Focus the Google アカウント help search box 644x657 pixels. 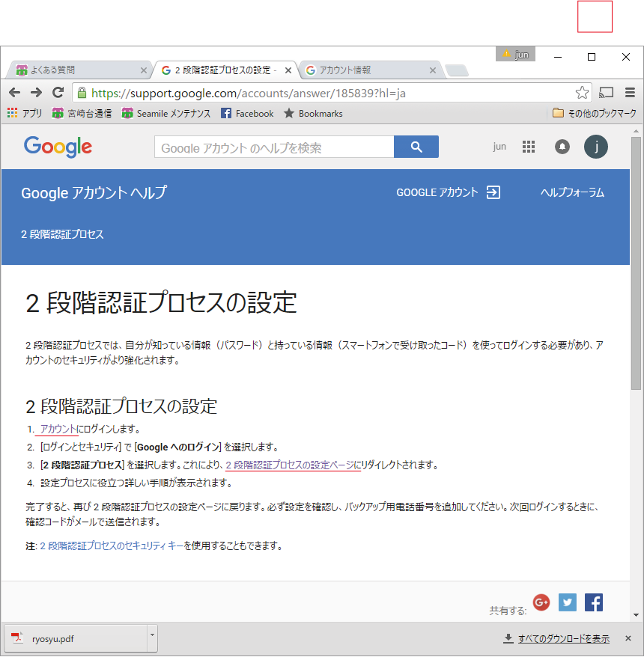[274, 147]
